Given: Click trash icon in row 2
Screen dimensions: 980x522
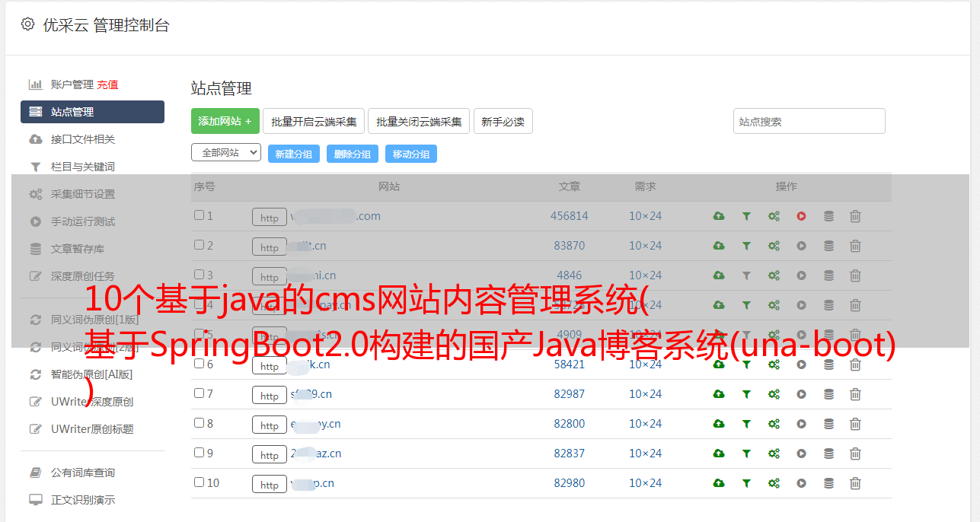Looking at the screenshot, I should [x=855, y=246].
